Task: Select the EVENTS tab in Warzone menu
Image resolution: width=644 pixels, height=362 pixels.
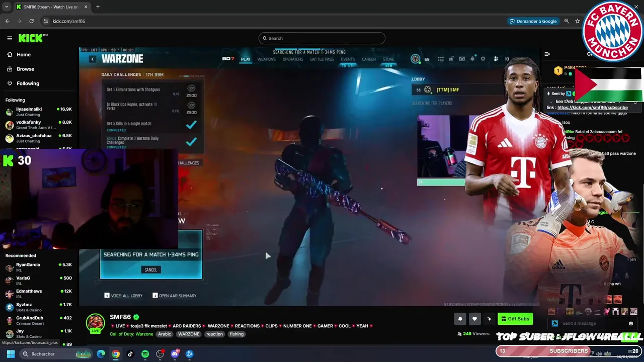Action: (348, 59)
